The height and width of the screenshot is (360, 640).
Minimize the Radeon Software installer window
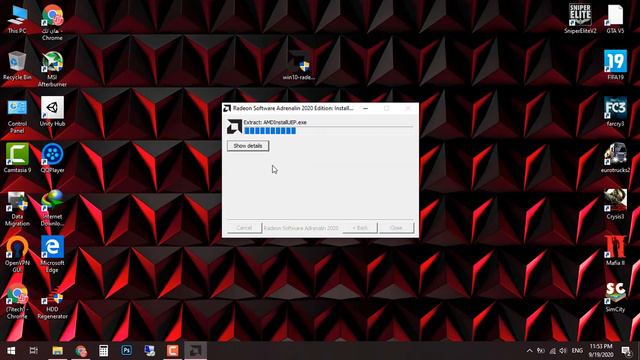pyautogui.click(x=366, y=108)
